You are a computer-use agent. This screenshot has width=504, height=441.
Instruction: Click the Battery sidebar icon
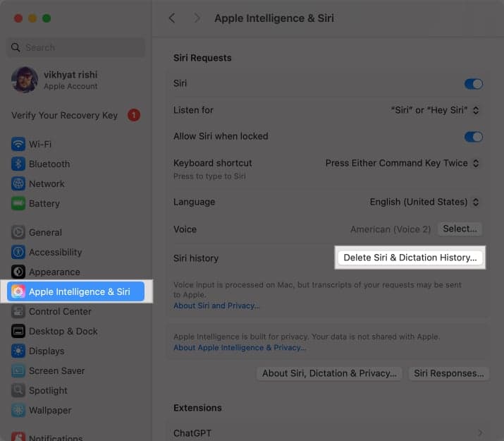click(x=18, y=203)
